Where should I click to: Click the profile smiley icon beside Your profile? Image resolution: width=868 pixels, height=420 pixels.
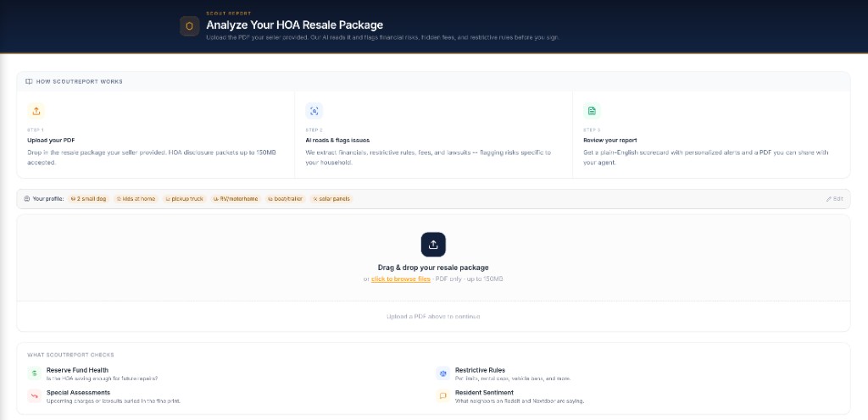pyautogui.click(x=27, y=199)
